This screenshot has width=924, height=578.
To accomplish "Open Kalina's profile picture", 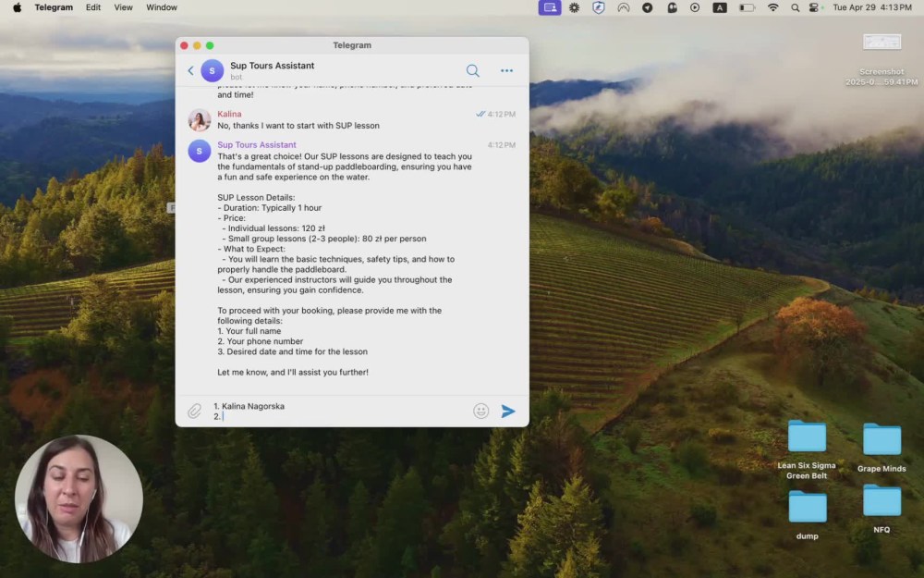I will coord(200,119).
